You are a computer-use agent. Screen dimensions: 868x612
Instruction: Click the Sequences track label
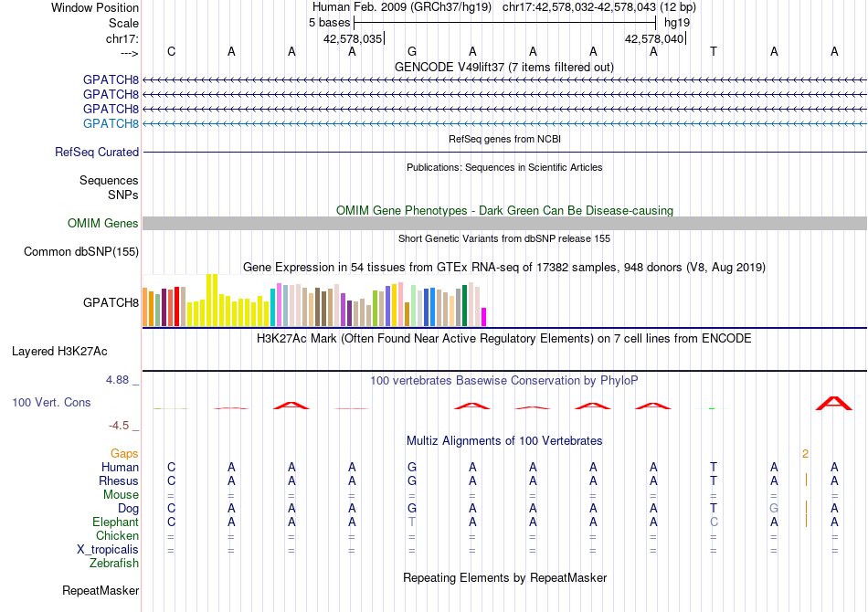coord(109,180)
